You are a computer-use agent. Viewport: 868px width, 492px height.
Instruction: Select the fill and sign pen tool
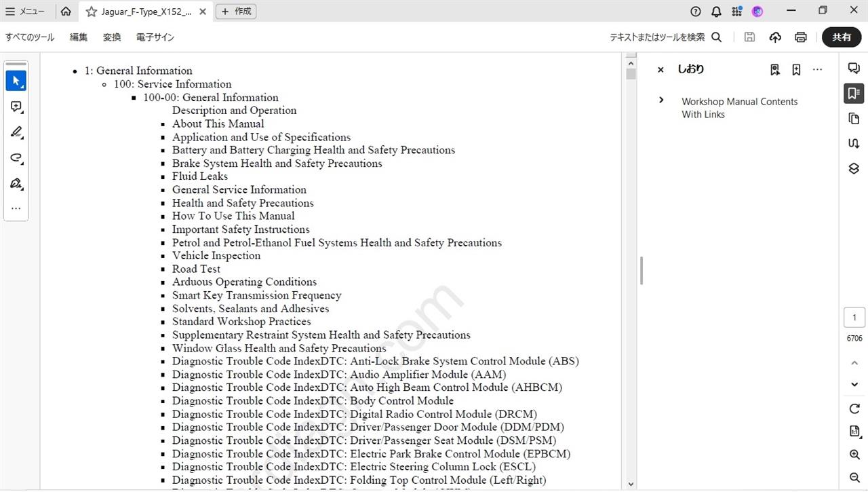point(16,184)
